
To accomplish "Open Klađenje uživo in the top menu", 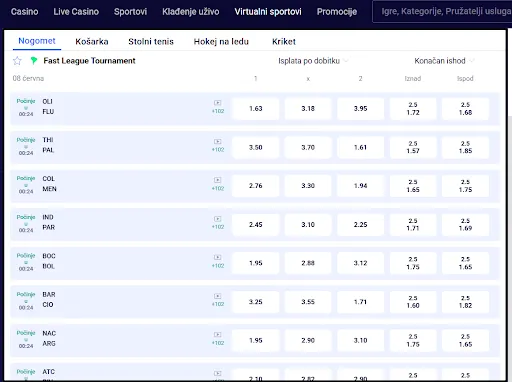I will (x=191, y=12).
